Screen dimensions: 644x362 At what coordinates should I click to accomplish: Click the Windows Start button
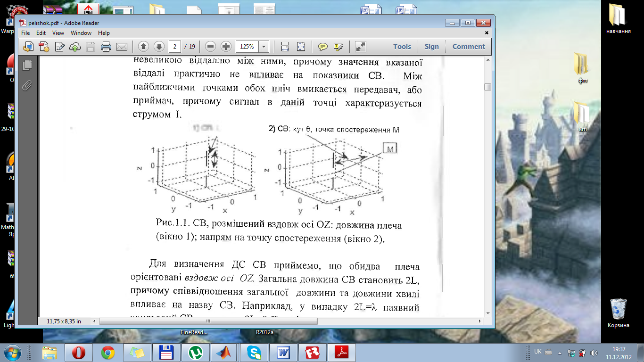[x=13, y=352]
